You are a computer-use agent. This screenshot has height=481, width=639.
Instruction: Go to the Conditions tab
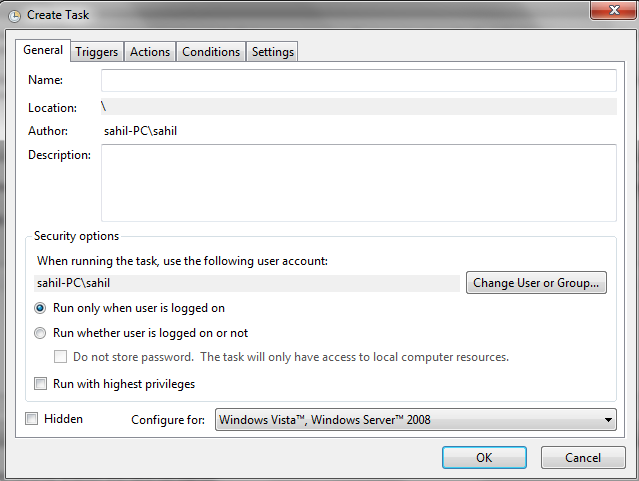[x=211, y=52]
